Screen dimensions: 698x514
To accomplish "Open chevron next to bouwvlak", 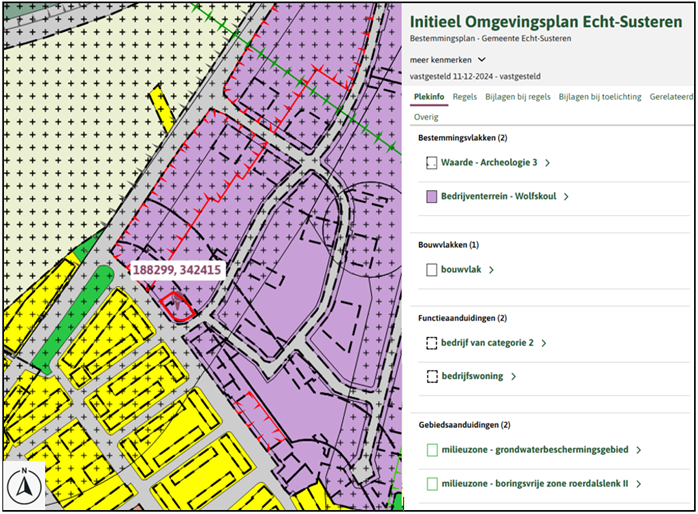I will [x=491, y=270].
